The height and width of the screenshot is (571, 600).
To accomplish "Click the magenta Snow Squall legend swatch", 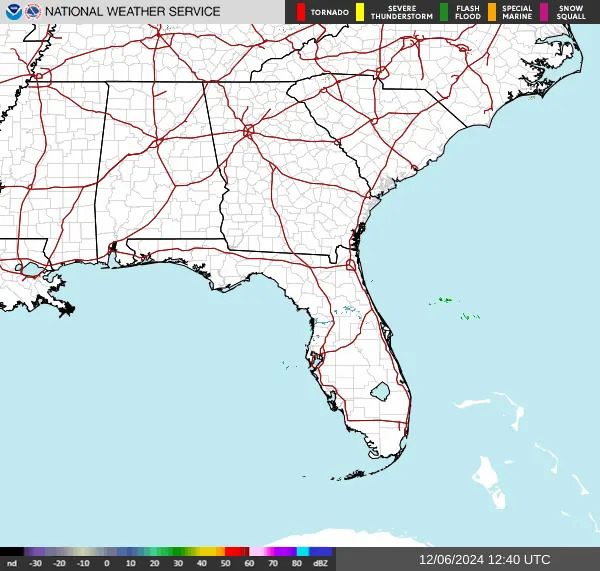I will [545, 12].
